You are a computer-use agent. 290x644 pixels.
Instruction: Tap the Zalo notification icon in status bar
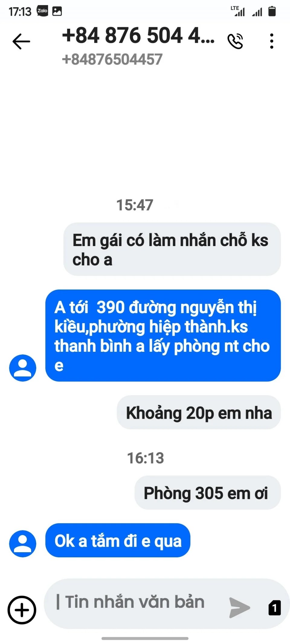pyautogui.click(x=42, y=11)
